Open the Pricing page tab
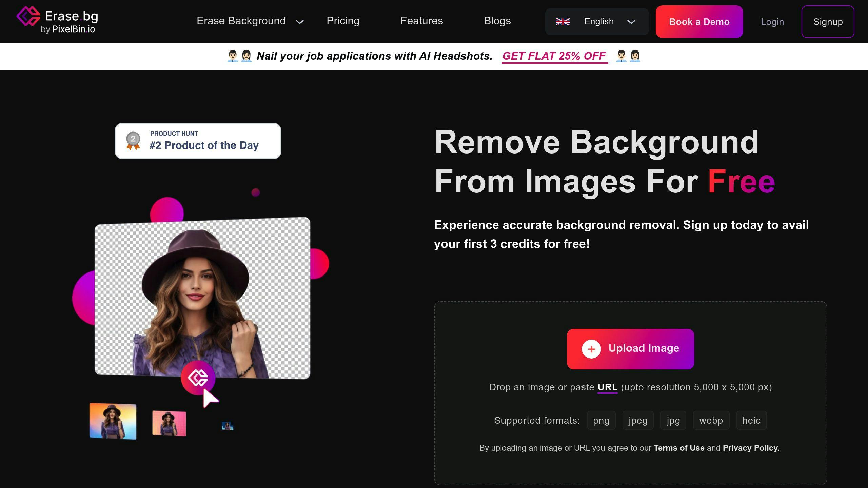This screenshot has height=488, width=868. pyautogui.click(x=342, y=21)
